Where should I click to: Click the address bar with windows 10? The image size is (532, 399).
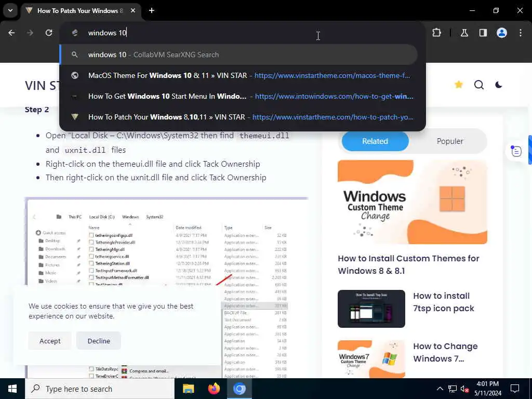[243, 33]
